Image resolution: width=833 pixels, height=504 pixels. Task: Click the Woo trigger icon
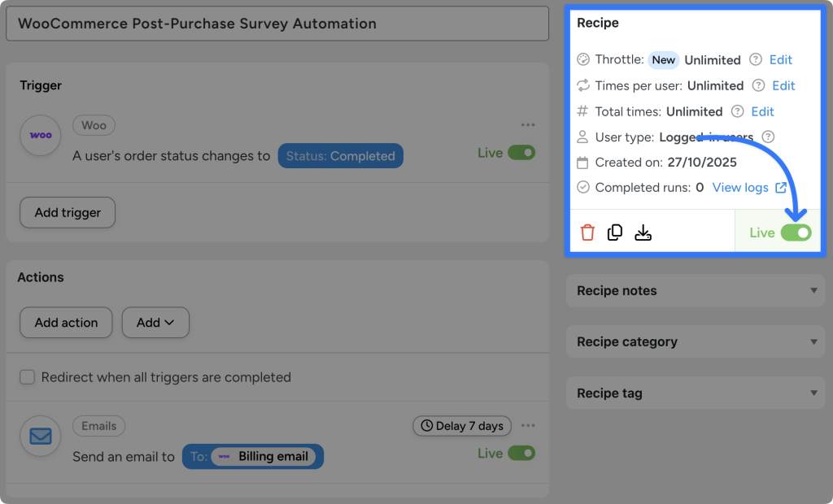pyautogui.click(x=40, y=136)
